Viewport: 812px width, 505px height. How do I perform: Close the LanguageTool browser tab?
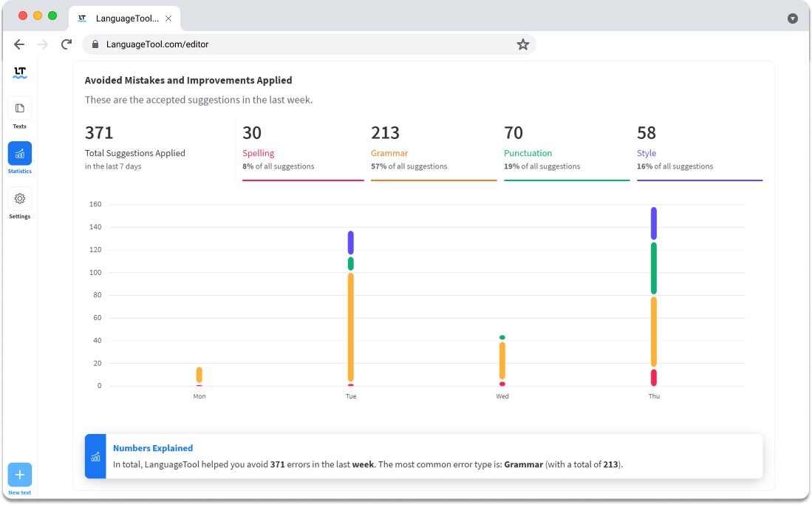pos(168,18)
